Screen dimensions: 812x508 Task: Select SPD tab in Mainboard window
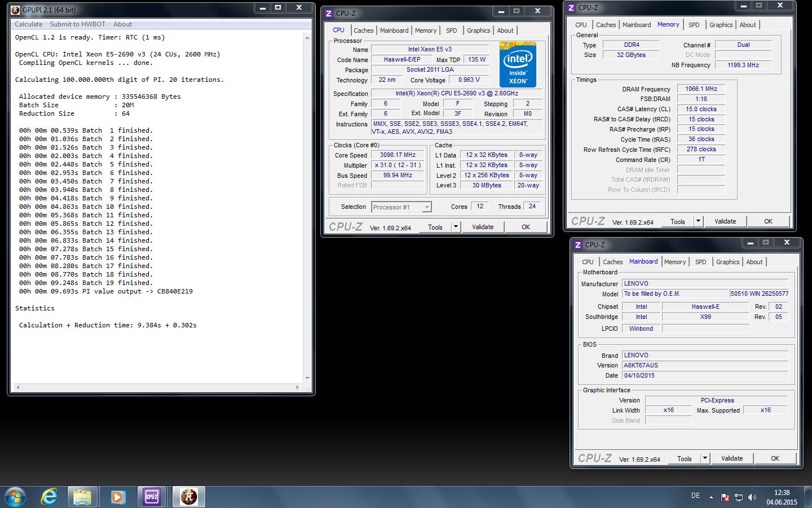[x=701, y=262]
